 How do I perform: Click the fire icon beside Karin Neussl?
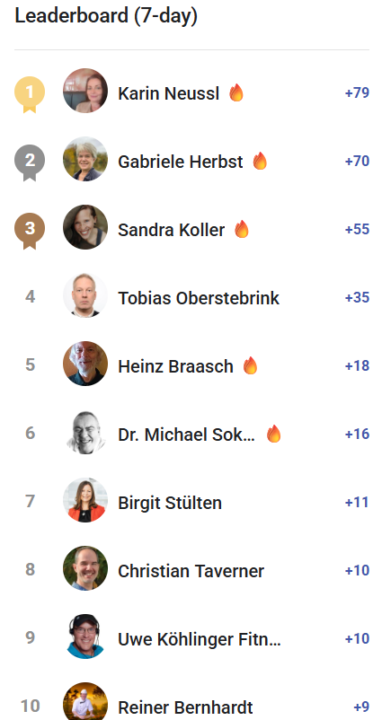[236, 93]
